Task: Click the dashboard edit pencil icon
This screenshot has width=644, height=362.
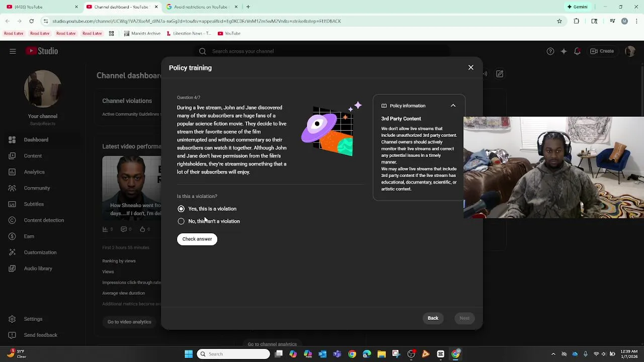Action: point(500,74)
